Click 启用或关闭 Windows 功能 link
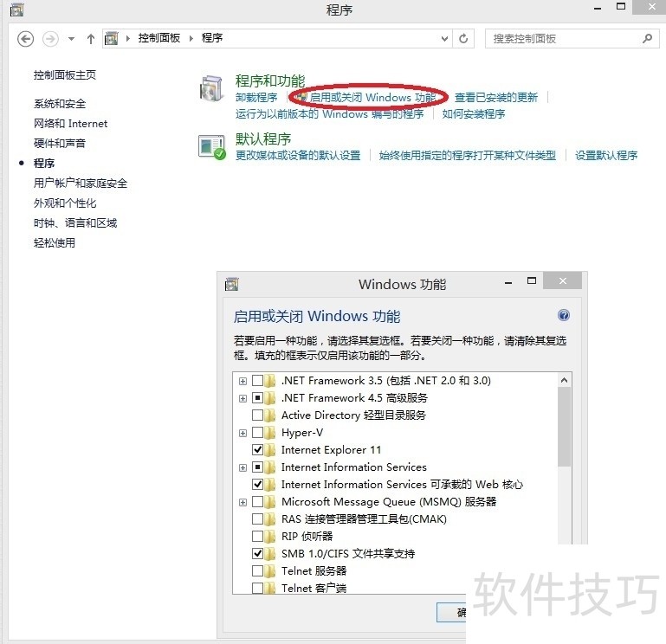 pos(372,98)
